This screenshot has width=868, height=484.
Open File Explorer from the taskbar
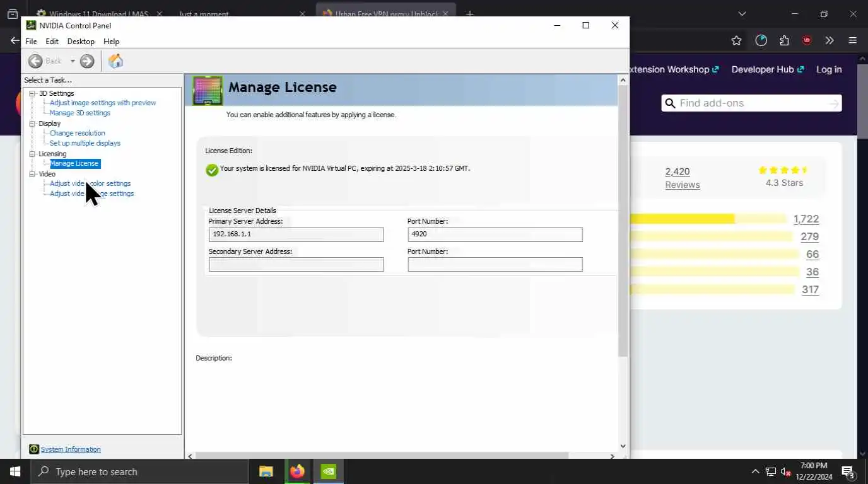coord(266,471)
